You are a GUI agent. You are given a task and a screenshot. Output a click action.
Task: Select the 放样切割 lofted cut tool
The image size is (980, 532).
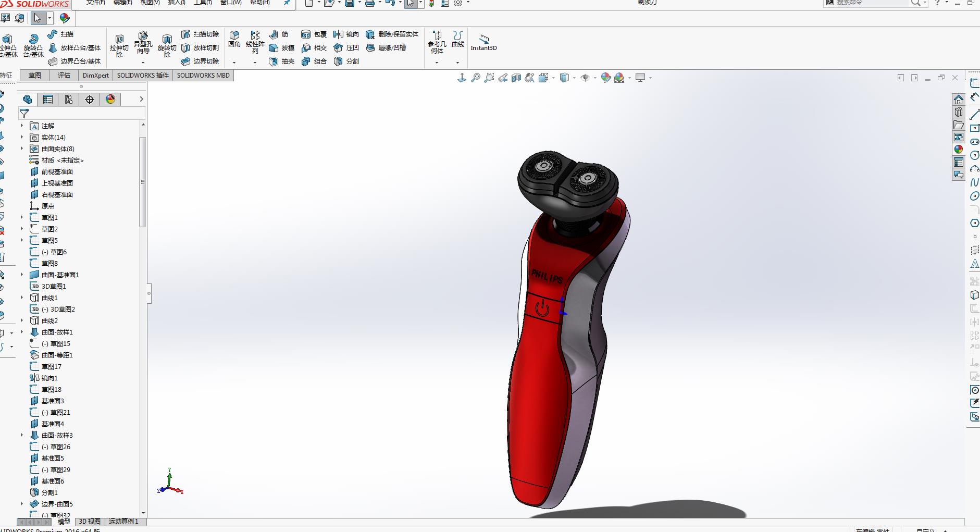pos(200,48)
